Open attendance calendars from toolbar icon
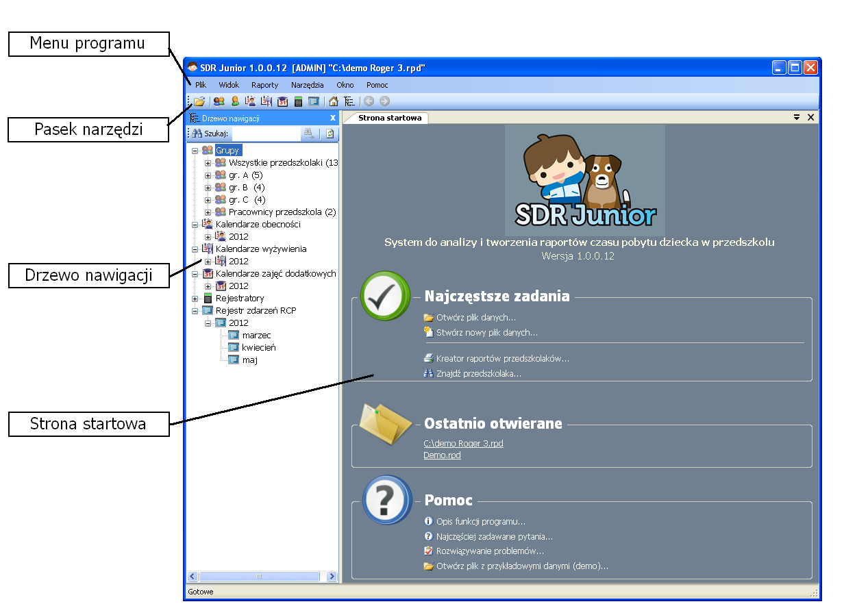The image size is (868, 604). (x=251, y=101)
